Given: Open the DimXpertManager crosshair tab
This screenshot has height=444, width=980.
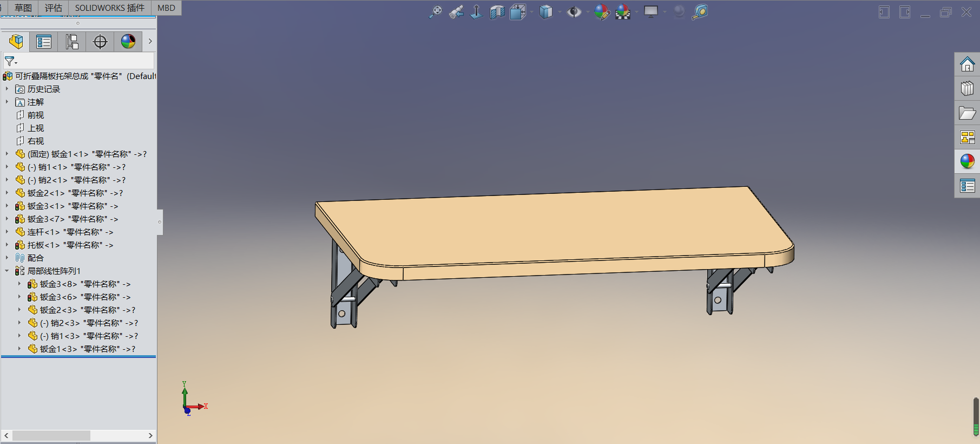Looking at the screenshot, I should pyautogui.click(x=100, y=42).
